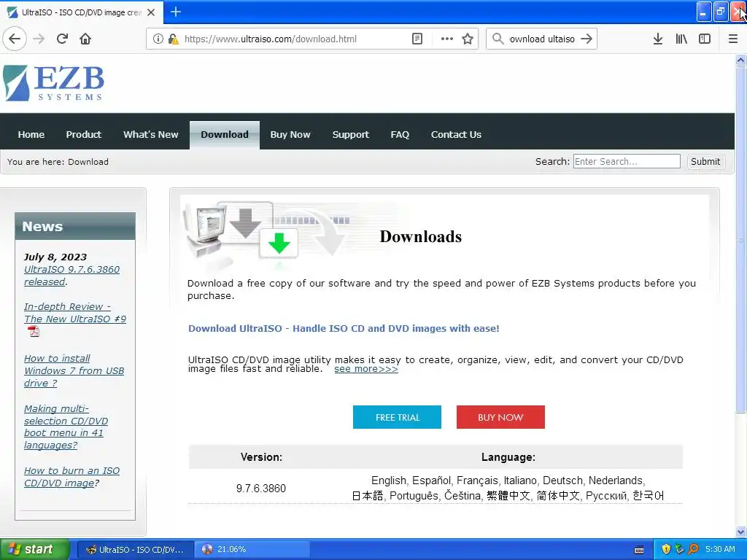
Task: Open 'How to install Windows 7 from USB' link
Action: 74,370
